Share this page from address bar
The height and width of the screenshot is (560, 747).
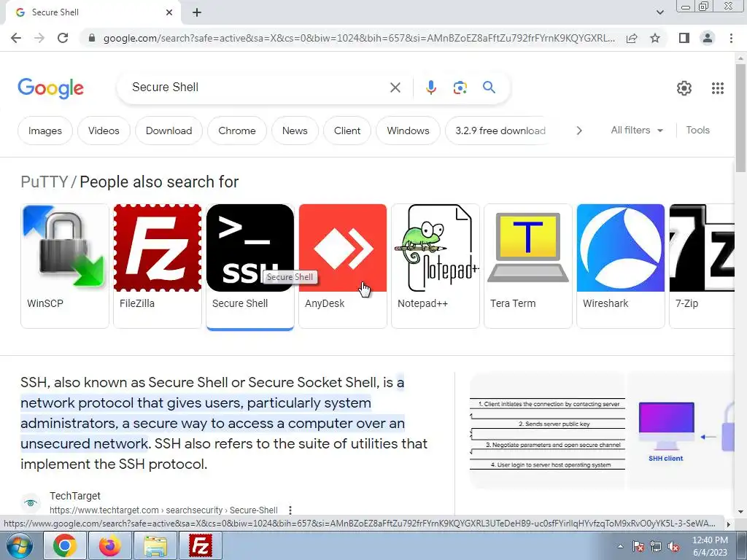632,38
